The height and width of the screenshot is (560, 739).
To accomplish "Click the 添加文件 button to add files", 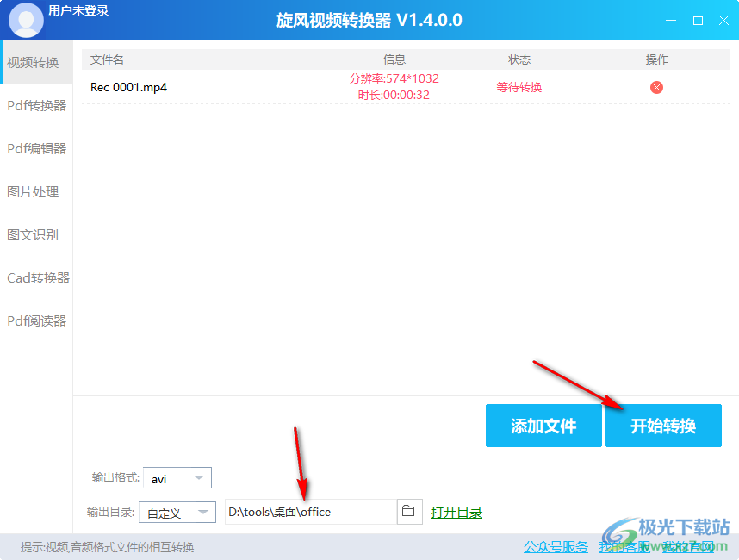I will (x=543, y=425).
